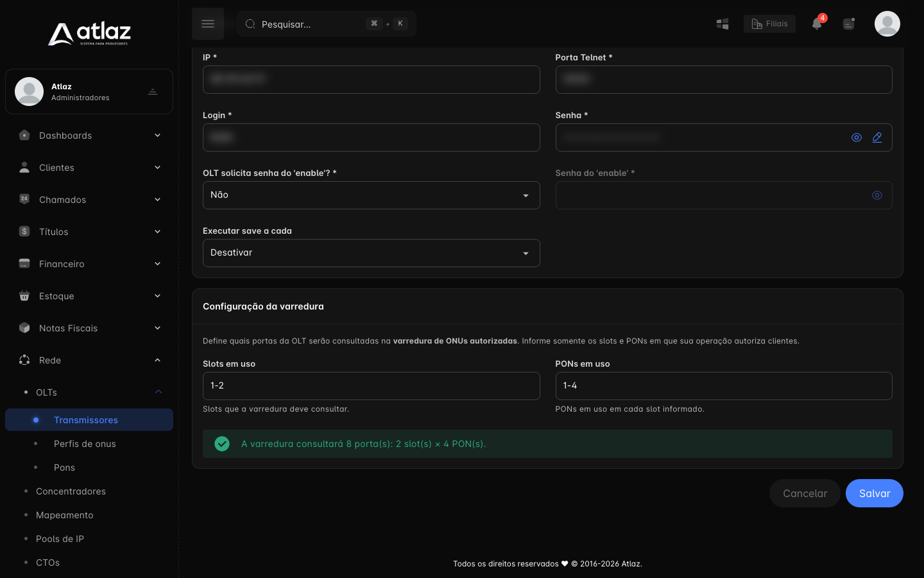Click the Cancelar button
The height and width of the screenshot is (578, 924).
[805, 493]
